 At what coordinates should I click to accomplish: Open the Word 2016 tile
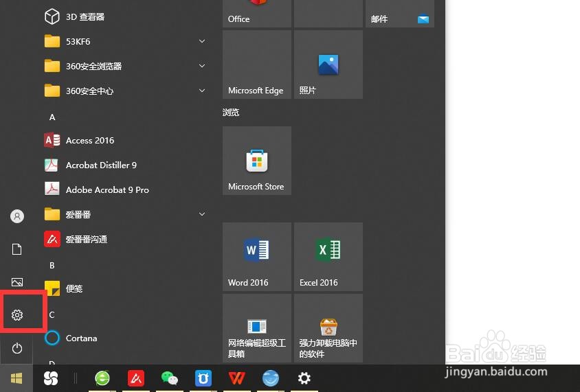257,257
